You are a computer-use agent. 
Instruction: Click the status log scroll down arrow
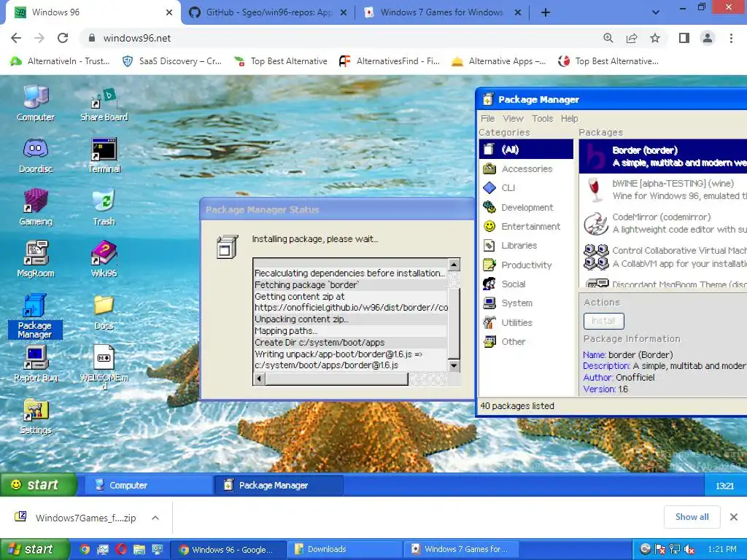pos(454,366)
